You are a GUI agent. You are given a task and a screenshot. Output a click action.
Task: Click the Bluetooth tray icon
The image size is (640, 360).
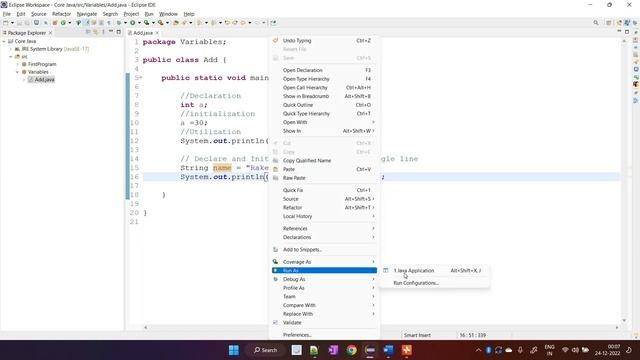point(489,350)
